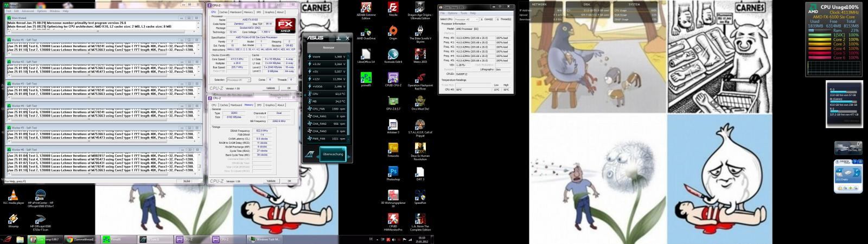Click the ROG start button
The width and height of the screenshot is (868, 244).
[x=7, y=239]
